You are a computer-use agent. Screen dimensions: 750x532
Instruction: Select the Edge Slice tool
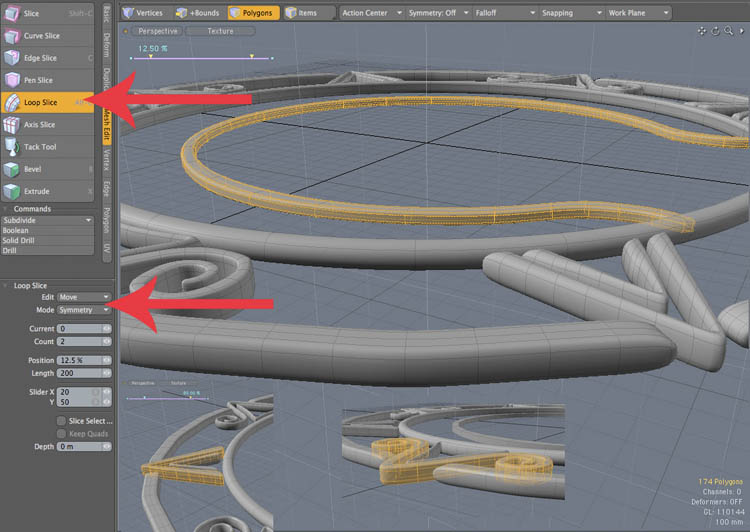(x=47, y=58)
